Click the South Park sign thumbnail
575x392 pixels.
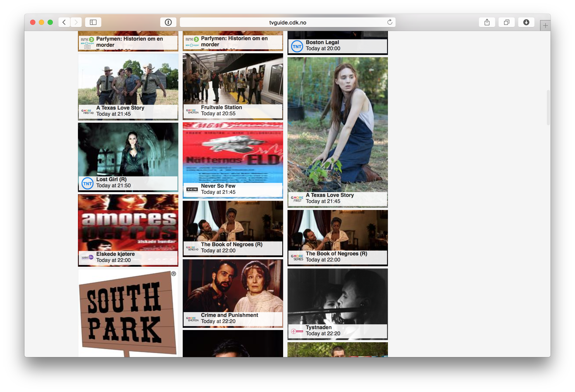point(128,313)
